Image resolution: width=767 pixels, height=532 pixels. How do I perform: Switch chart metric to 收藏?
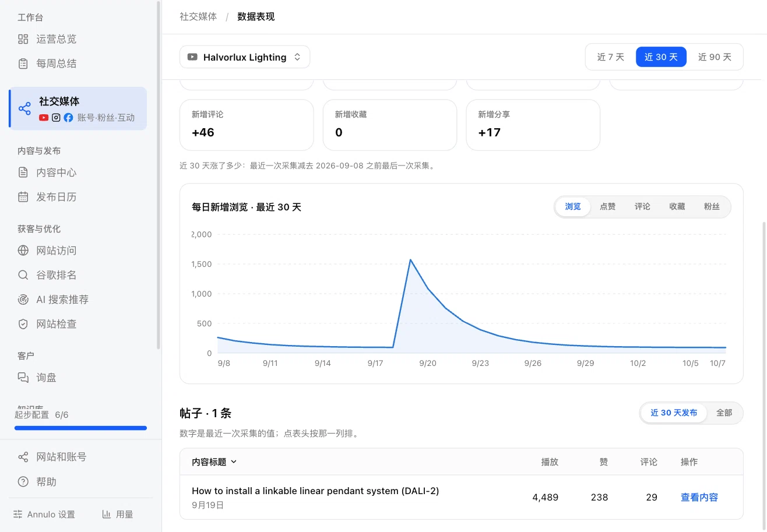677,206
